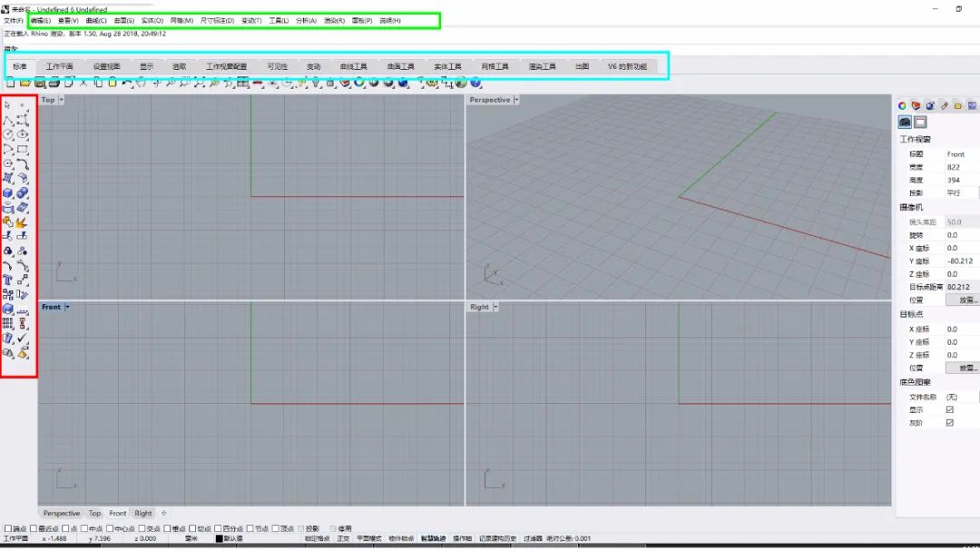Open the Right viewport title dropdown arrow
The height and width of the screenshot is (551, 980).
[495, 307]
